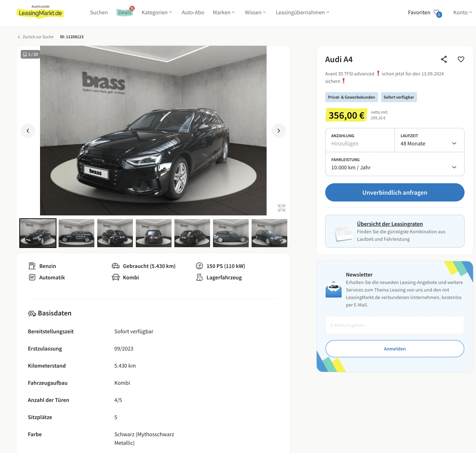Select the seventh car thumbnail
Viewport: 476px width, 453px height.
(x=269, y=233)
